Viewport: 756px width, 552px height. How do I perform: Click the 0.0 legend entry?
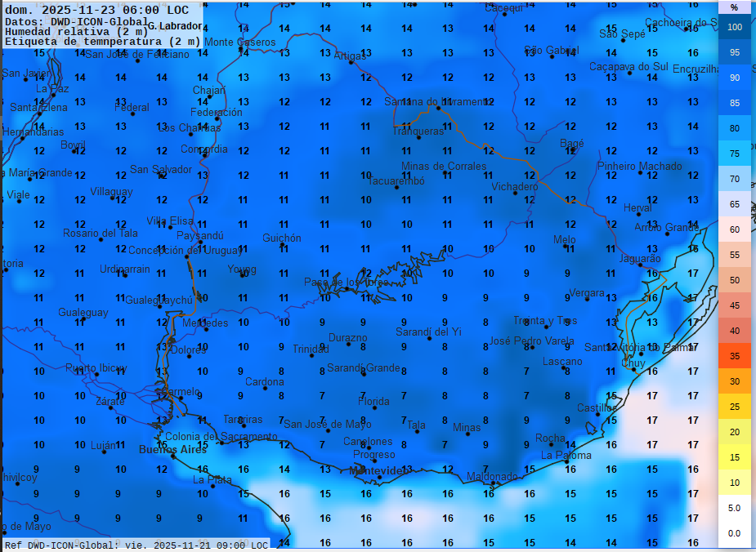tap(734, 533)
